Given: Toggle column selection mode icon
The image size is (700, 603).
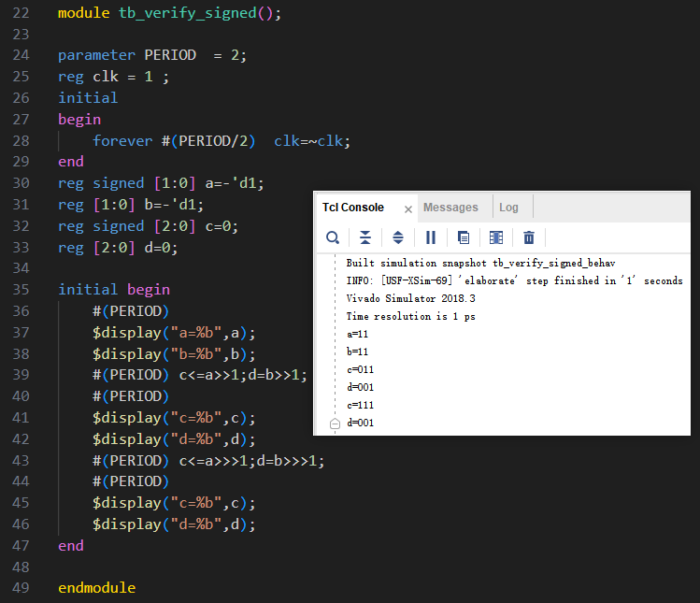Looking at the screenshot, I should click(x=496, y=237).
